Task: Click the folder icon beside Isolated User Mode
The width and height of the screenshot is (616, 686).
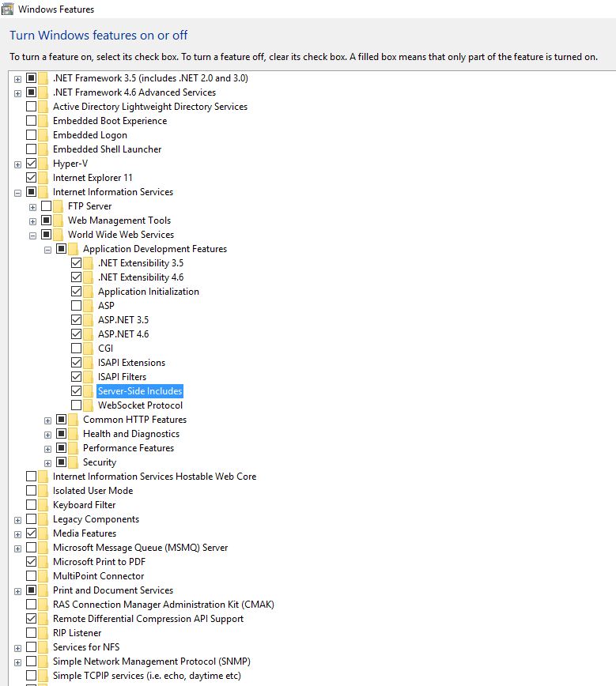Action: pos(43,491)
